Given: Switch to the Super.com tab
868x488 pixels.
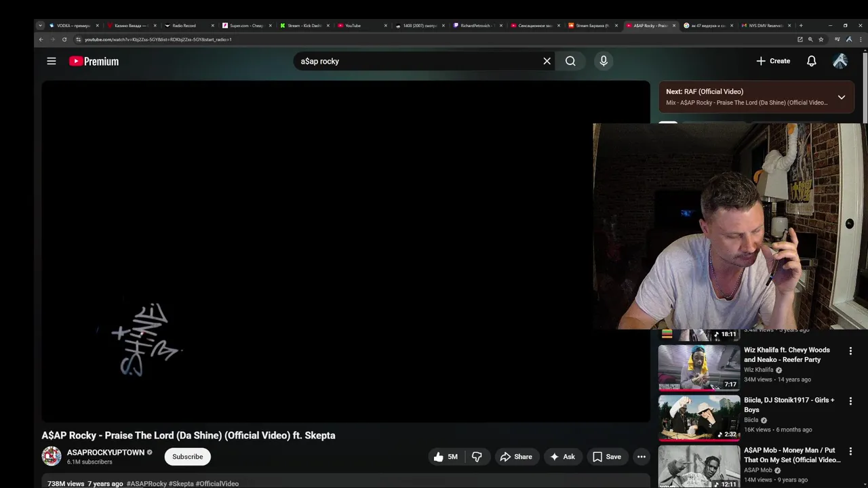Looking at the screenshot, I should [x=245, y=26].
